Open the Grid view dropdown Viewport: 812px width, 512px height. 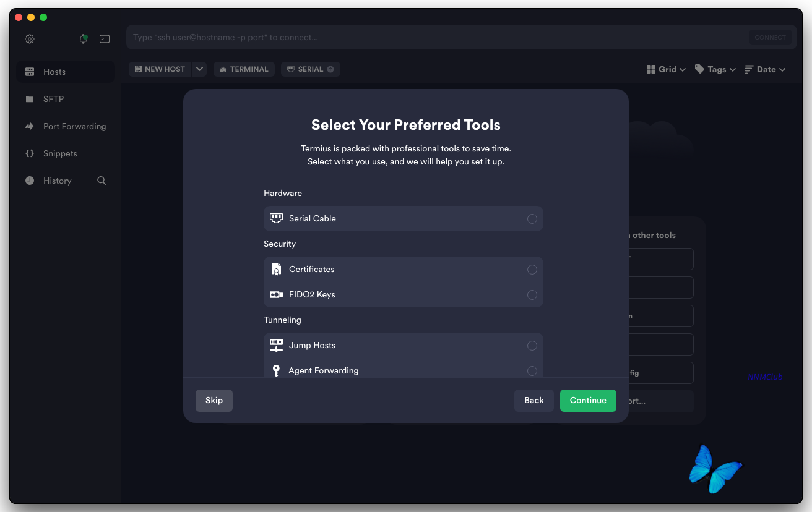click(x=666, y=69)
